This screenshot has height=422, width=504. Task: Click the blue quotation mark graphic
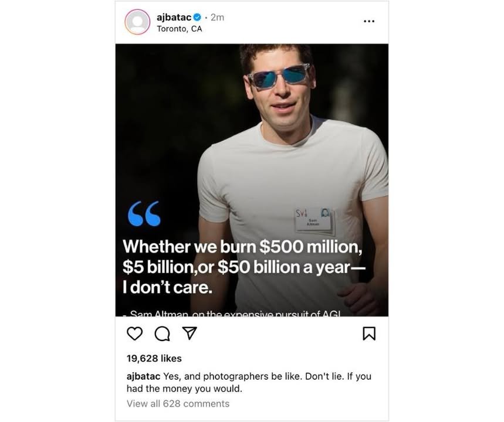pos(144,213)
